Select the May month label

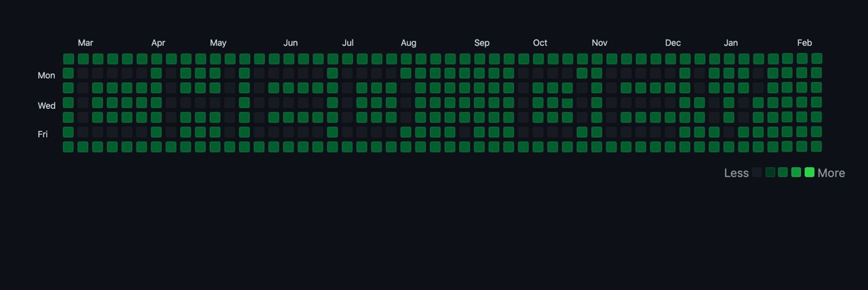coord(218,43)
